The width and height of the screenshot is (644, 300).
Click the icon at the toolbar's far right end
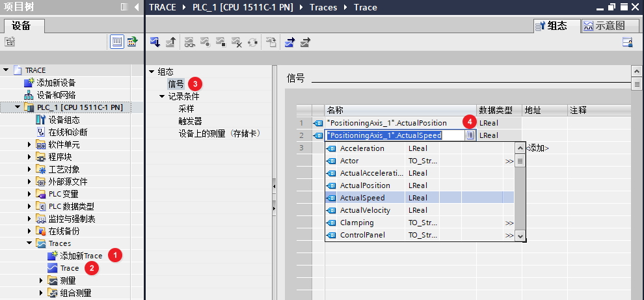point(628,42)
